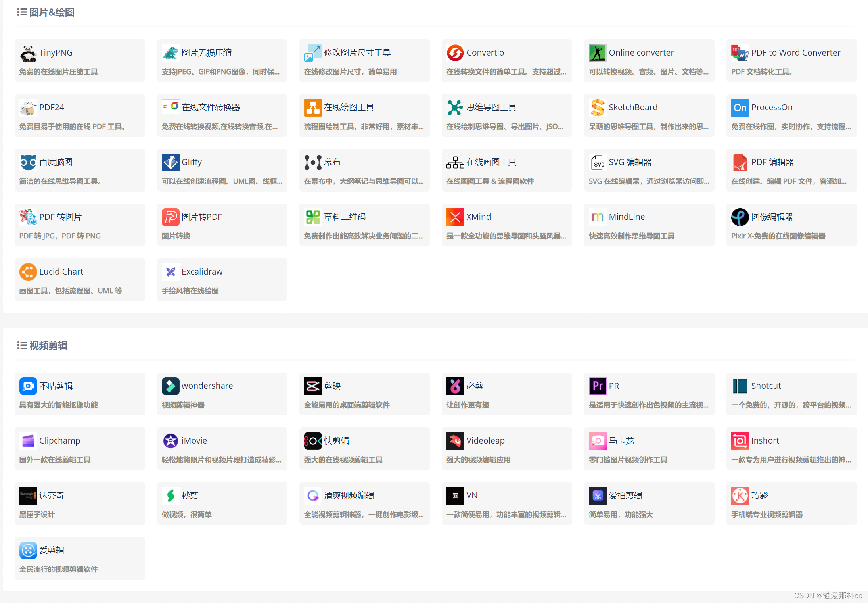
Task: Click the Inshort red icon
Action: (x=740, y=441)
